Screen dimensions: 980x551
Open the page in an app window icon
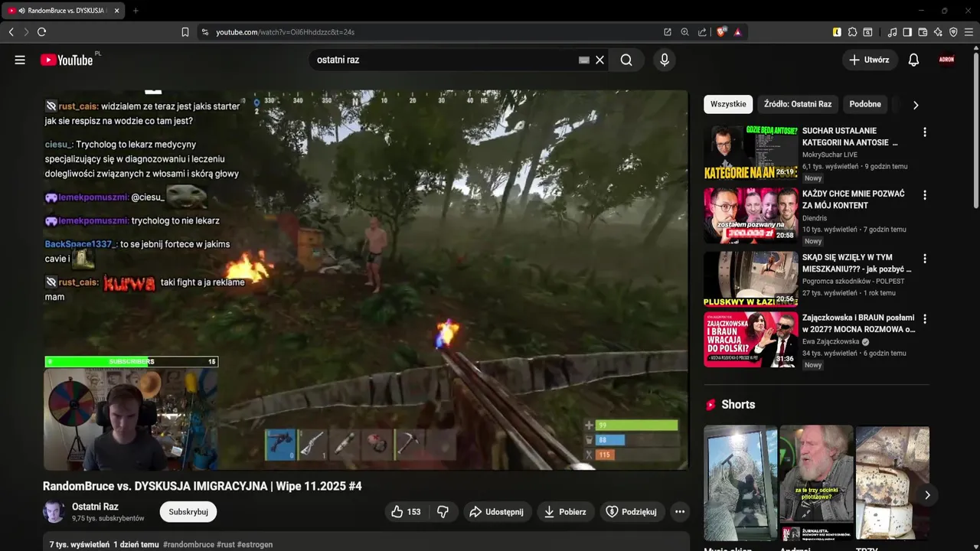pyautogui.click(x=668, y=32)
